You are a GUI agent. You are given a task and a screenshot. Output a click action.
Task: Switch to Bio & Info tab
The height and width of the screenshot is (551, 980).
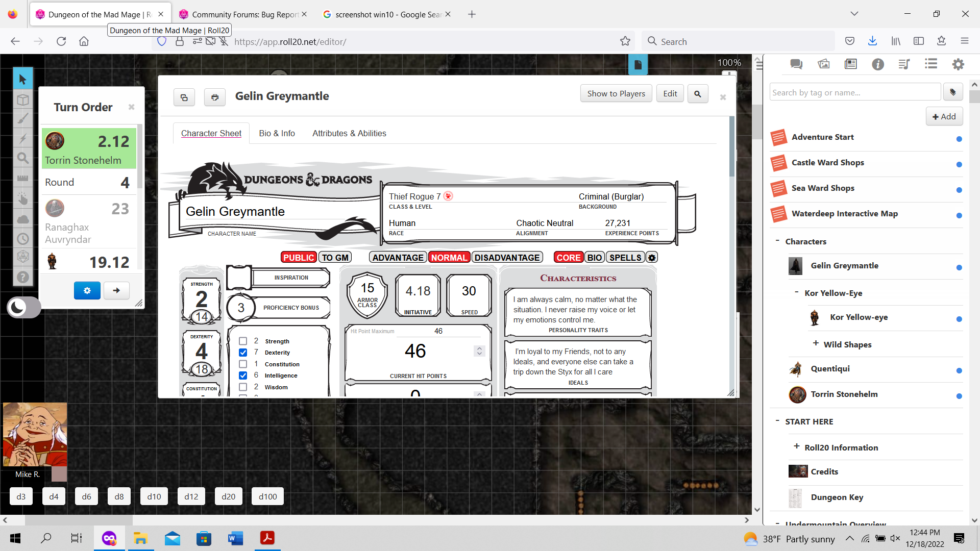277,133
